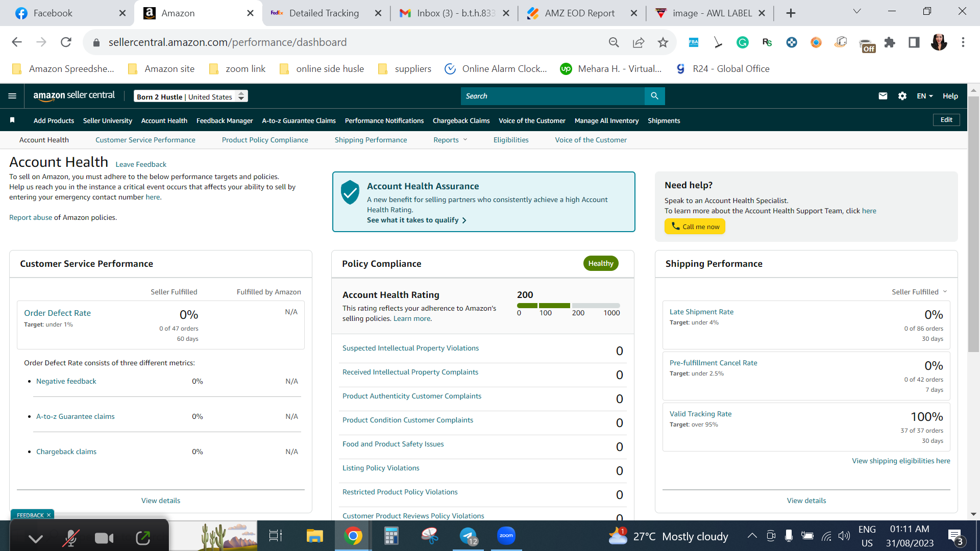Image resolution: width=980 pixels, height=551 pixels.
Task: Go back using the browser back arrow
Action: pyautogui.click(x=17, y=42)
